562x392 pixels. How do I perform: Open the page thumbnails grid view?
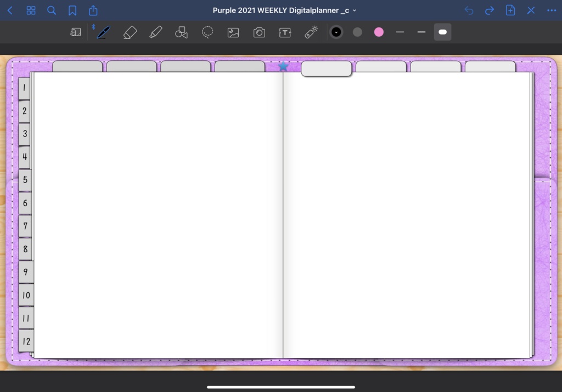[31, 10]
